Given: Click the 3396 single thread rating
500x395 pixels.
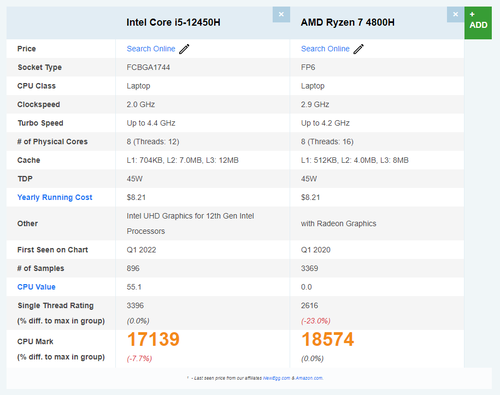Looking at the screenshot, I should [x=135, y=305].
